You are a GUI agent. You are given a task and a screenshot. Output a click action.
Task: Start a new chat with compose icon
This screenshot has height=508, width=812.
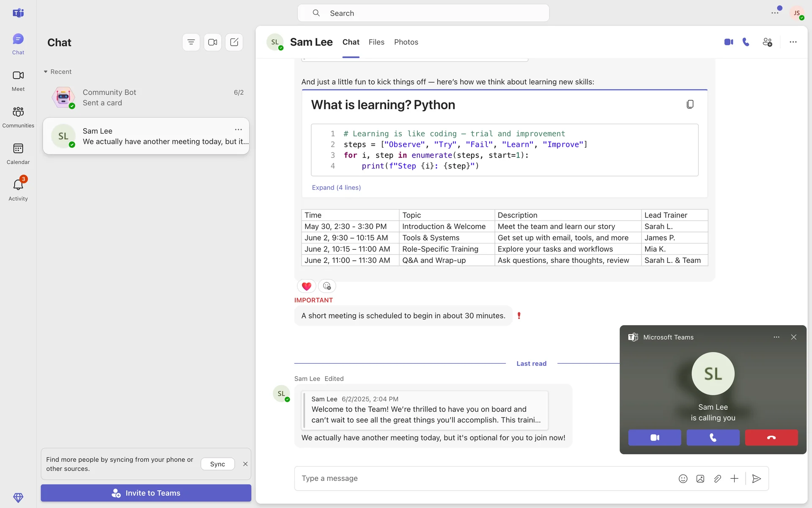pyautogui.click(x=234, y=42)
